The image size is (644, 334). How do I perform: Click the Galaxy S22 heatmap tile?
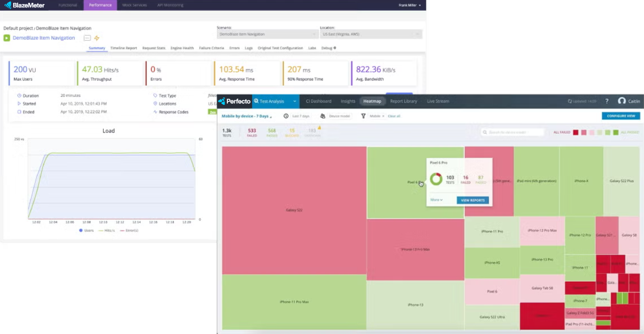pos(294,210)
